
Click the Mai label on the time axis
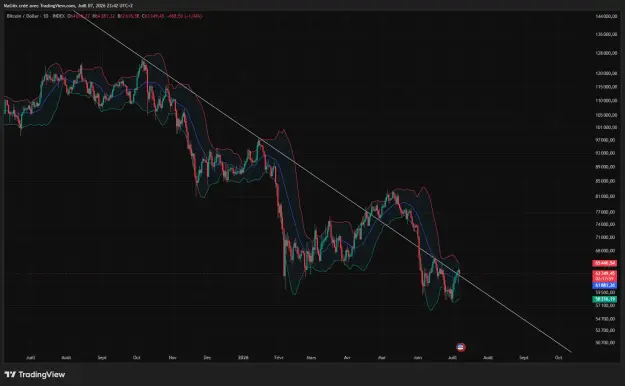click(x=381, y=358)
